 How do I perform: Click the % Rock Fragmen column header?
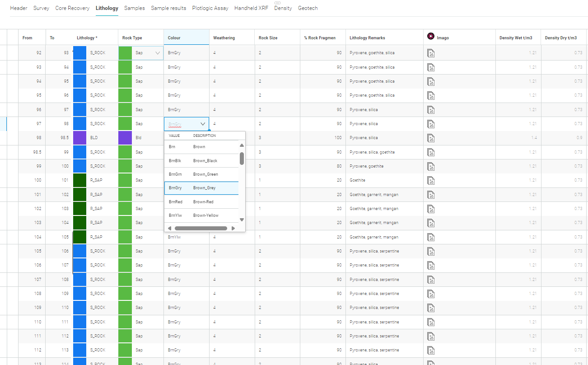(323, 37)
